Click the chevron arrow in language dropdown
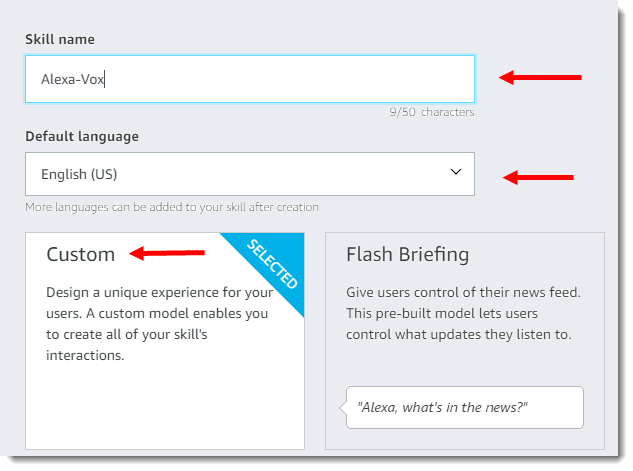633x471 pixels. click(456, 172)
